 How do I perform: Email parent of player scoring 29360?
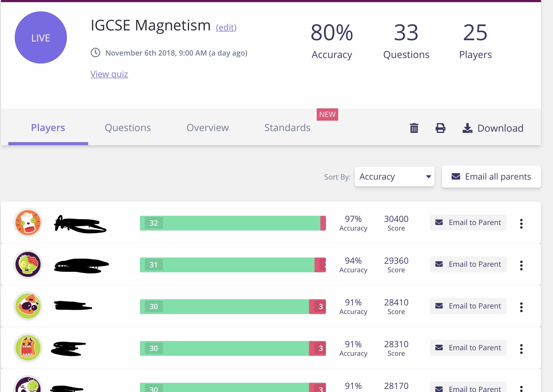click(468, 264)
